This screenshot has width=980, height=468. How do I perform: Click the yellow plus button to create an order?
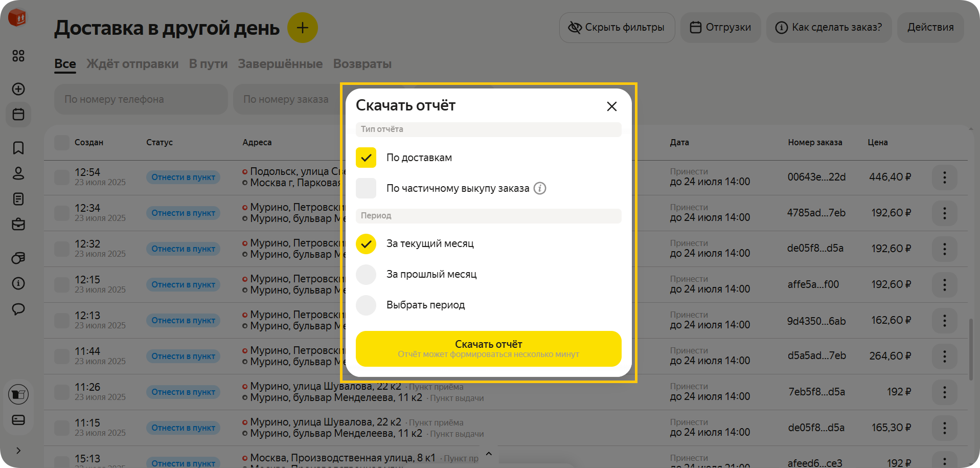302,28
